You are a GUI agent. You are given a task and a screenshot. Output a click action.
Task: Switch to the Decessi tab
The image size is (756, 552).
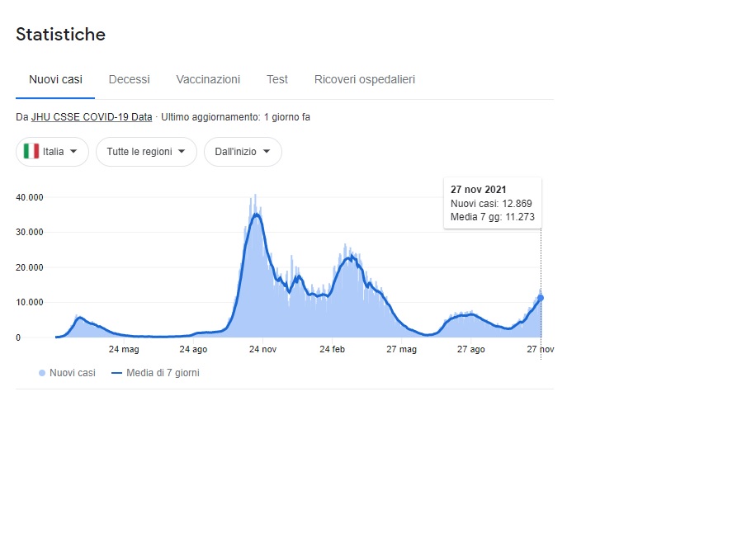tap(130, 79)
